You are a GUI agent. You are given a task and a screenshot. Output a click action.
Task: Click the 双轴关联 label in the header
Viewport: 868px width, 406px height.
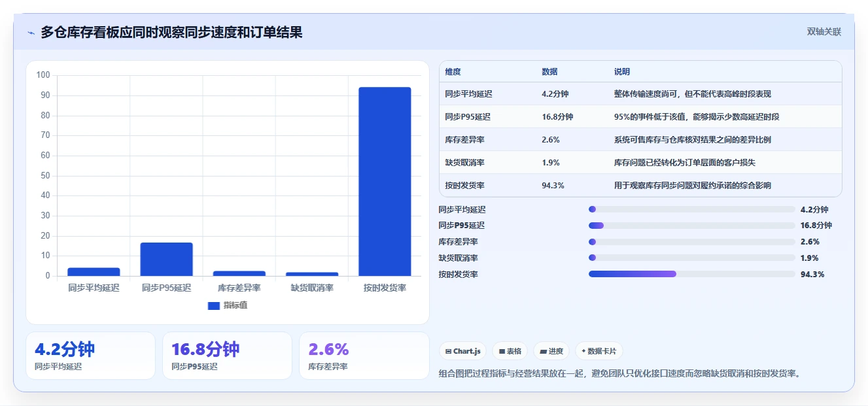point(824,31)
